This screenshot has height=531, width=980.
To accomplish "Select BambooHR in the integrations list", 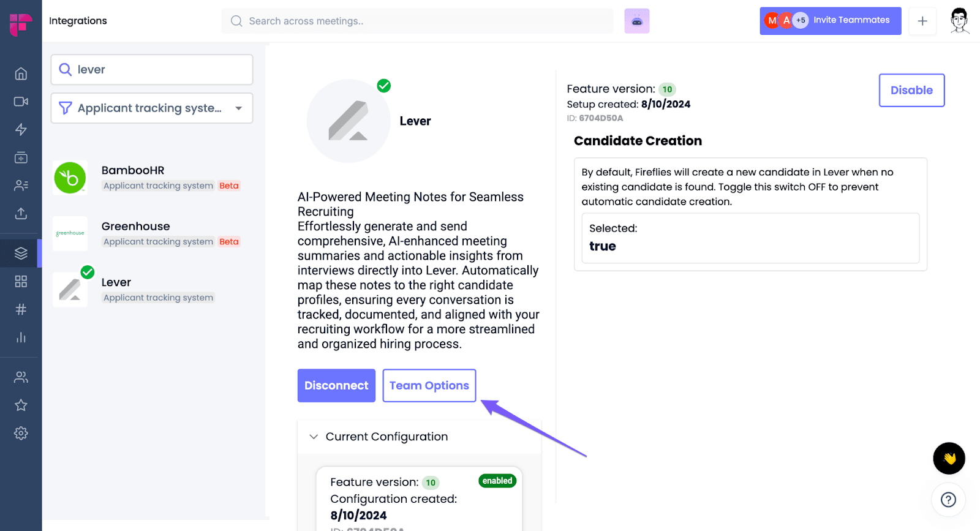I will pyautogui.click(x=152, y=178).
